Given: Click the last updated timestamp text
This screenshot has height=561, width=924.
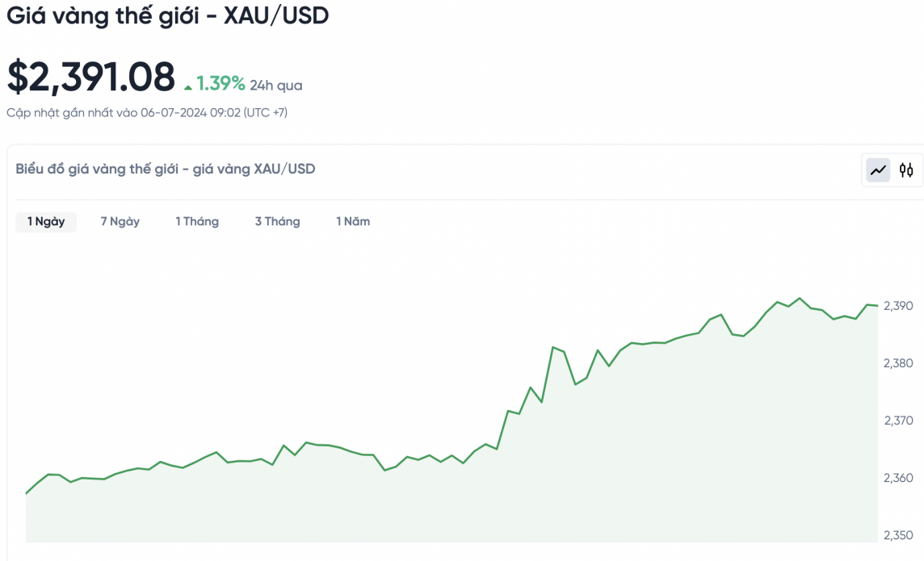Looking at the screenshot, I should point(147,112).
